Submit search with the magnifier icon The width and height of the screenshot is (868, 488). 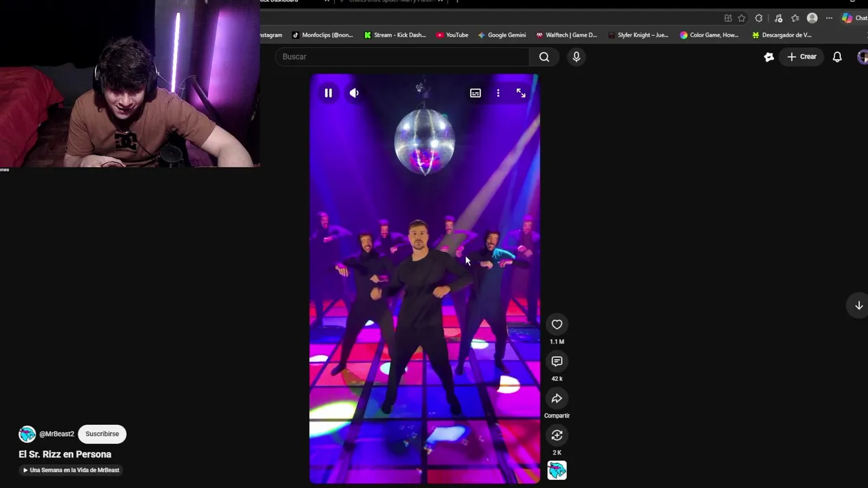pyautogui.click(x=544, y=57)
